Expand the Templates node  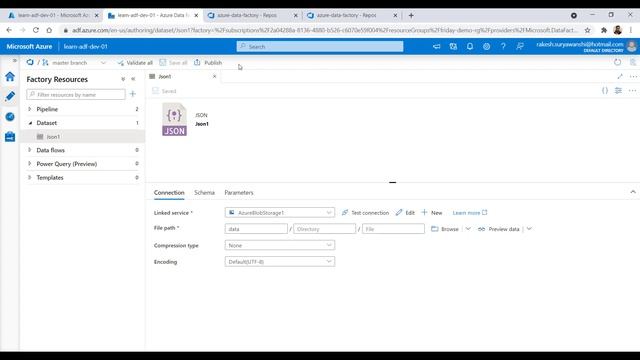click(29, 178)
